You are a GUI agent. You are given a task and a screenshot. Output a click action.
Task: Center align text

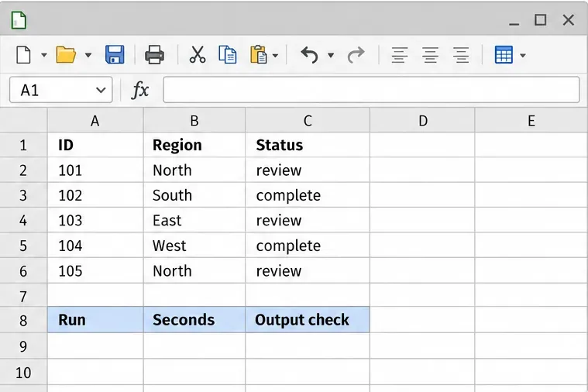[431, 55]
